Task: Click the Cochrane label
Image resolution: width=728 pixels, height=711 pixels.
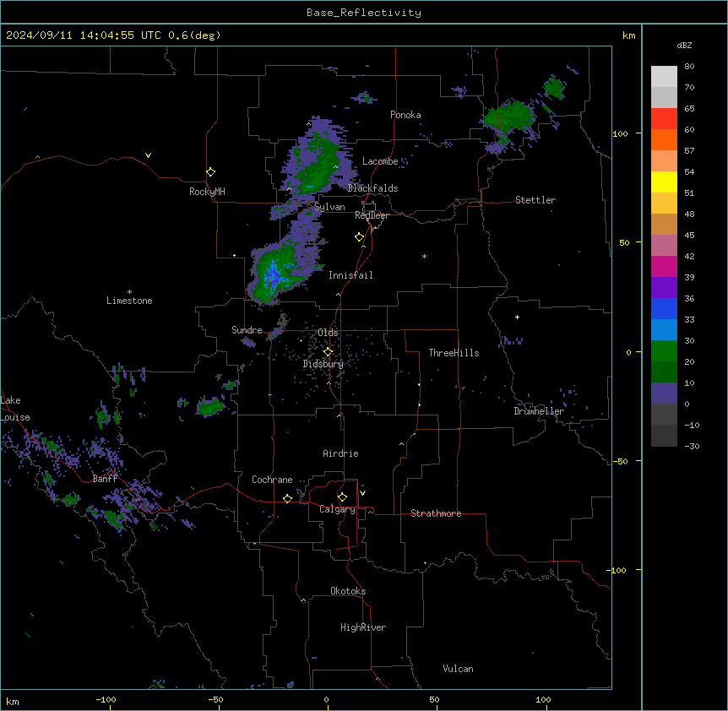Action: (x=272, y=480)
